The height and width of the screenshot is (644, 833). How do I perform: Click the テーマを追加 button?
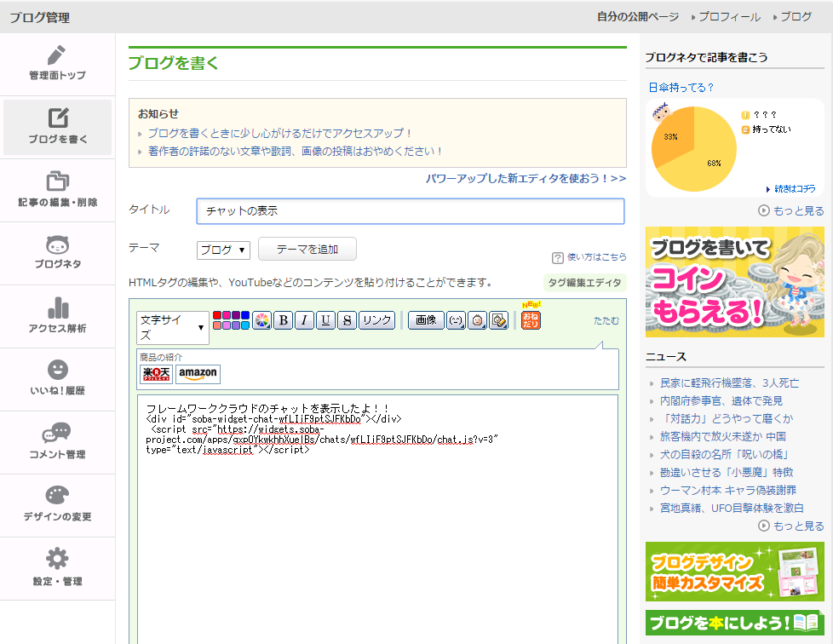click(307, 250)
